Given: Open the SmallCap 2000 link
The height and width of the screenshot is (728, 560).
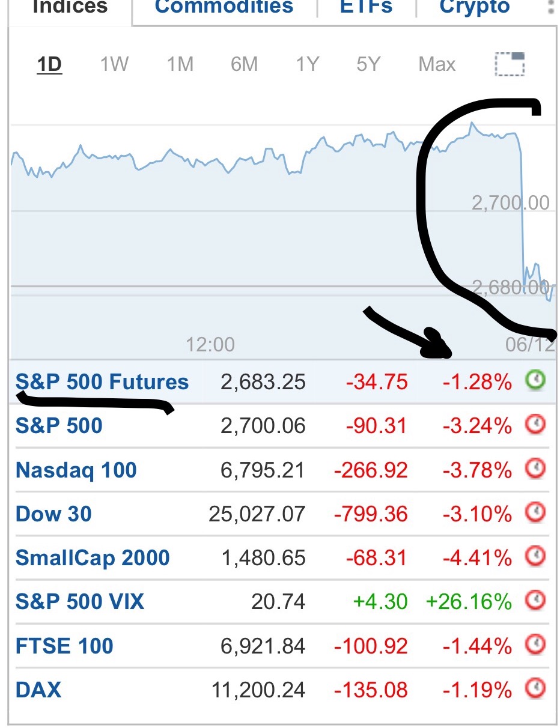Looking at the screenshot, I should coord(93,558).
